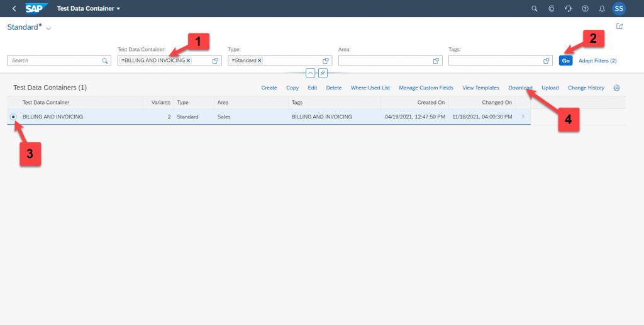Image resolution: width=644 pixels, height=325 pixels.
Task: Click View Templates
Action: tap(480, 88)
